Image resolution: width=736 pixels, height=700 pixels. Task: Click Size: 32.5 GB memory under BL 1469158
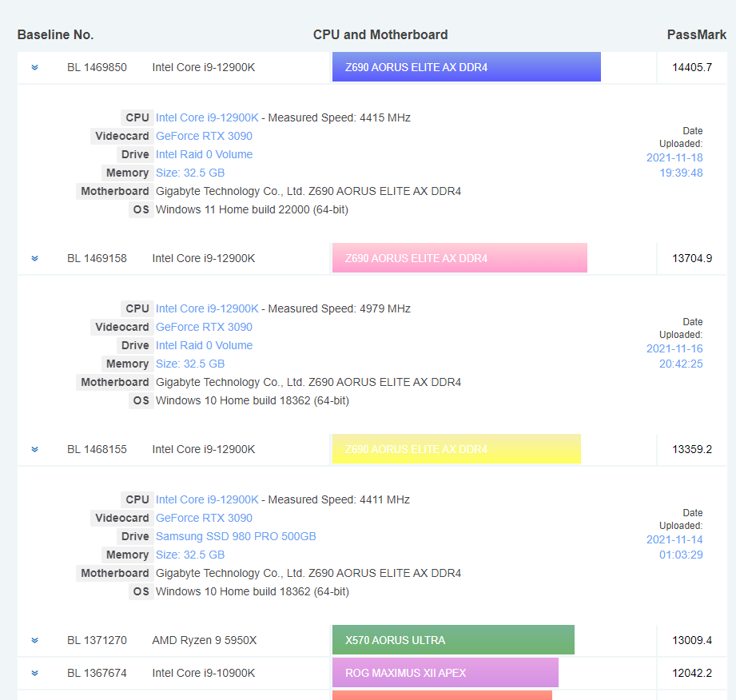tap(190, 364)
